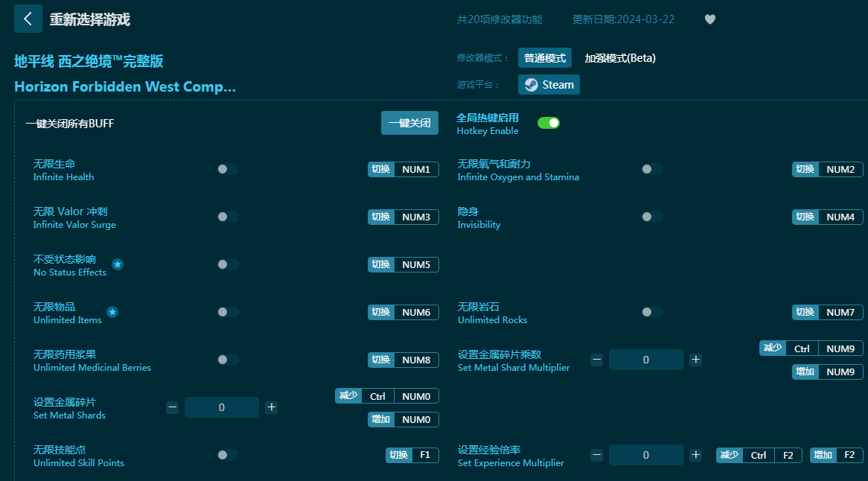Click 重新选择游戏 heading text
The width and height of the screenshot is (868, 481).
tap(89, 19)
